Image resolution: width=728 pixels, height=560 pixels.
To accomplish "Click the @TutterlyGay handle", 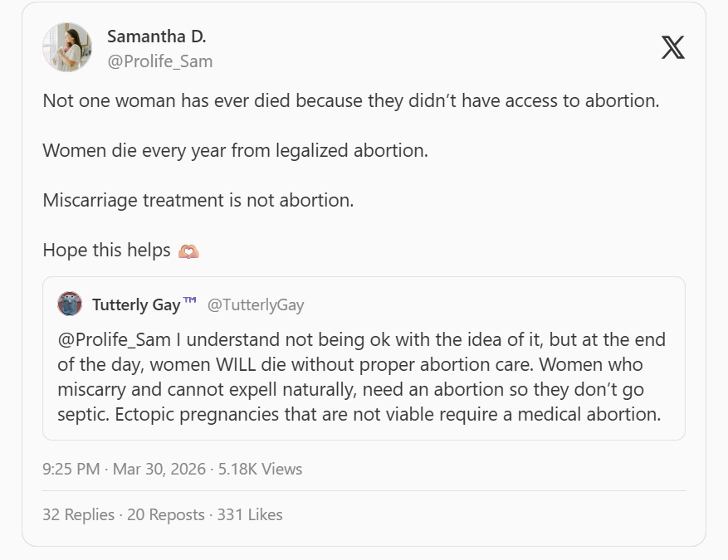I will [x=256, y=304].
